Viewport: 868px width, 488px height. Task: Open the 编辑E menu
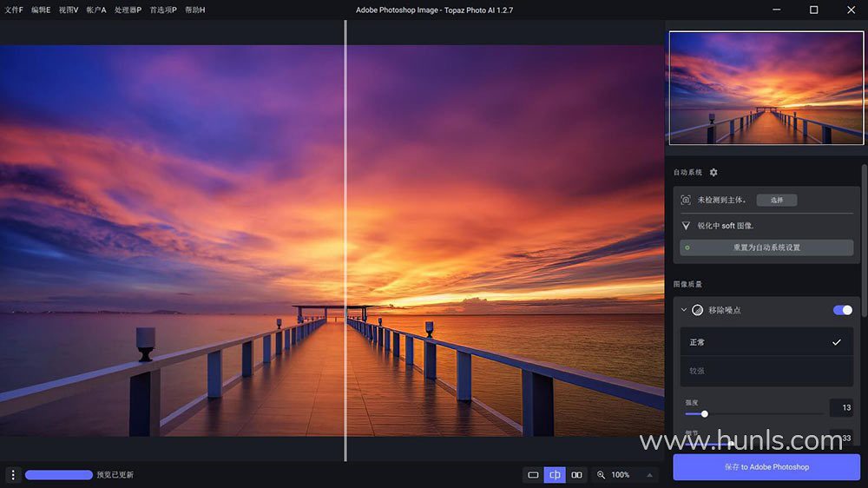pyautogui.click(x=41, y=10)
